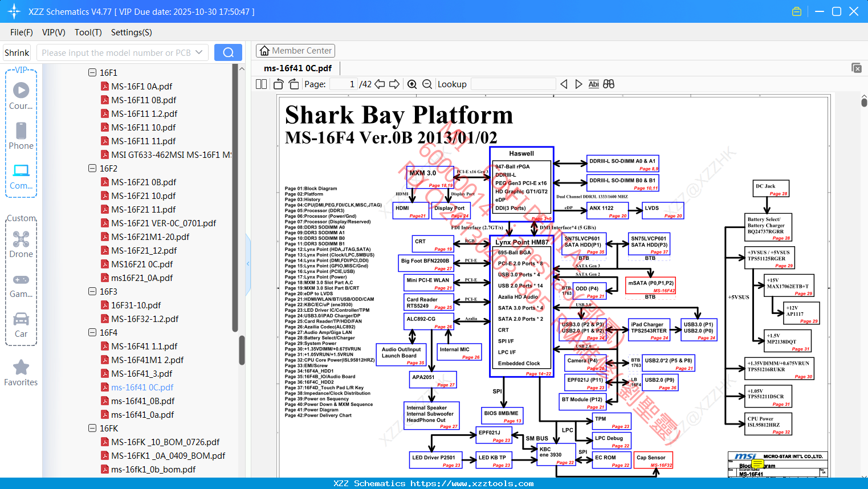Open ms-16f41_0B.pdf
The height and width of the screenshot is (489, 868).
143,401
